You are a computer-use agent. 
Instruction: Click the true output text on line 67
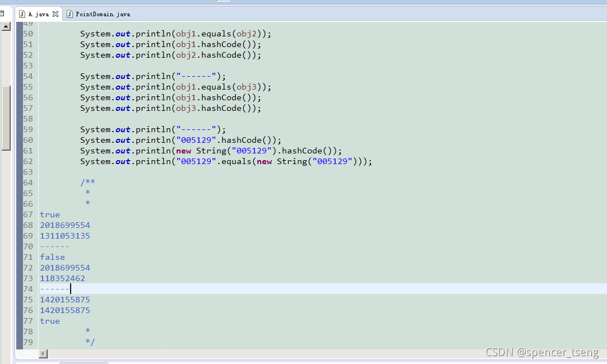pos(49,214)
